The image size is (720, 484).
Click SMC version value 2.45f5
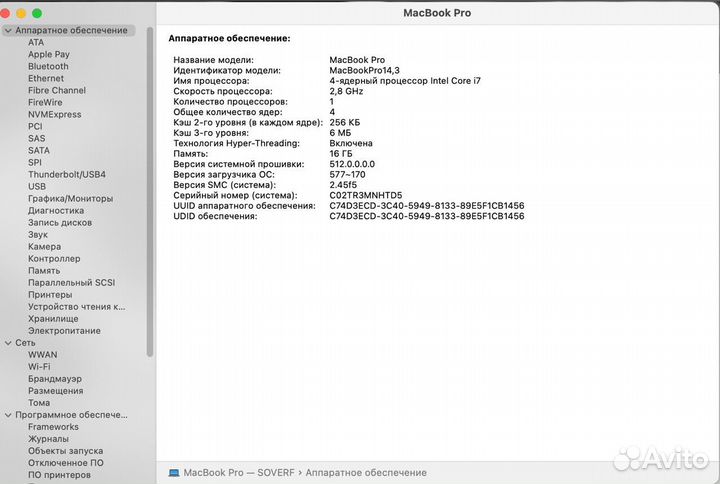(x=343, y=185)
